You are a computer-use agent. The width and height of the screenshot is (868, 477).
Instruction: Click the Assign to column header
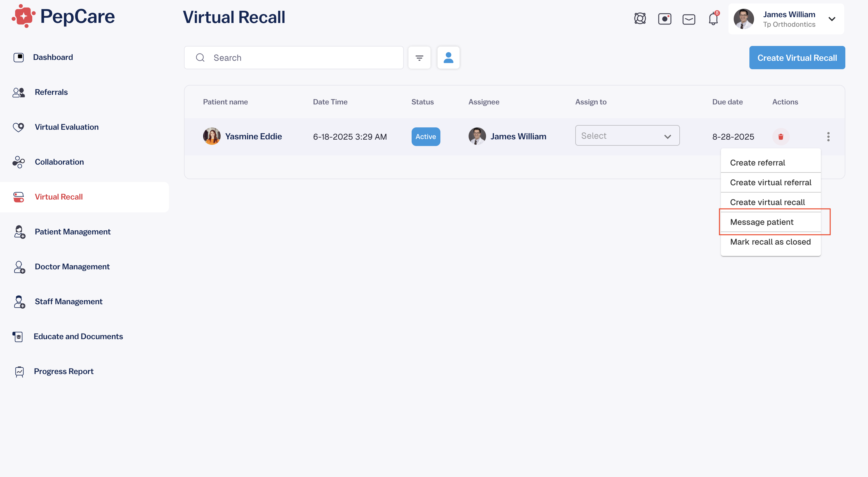[x=591, y=102]
